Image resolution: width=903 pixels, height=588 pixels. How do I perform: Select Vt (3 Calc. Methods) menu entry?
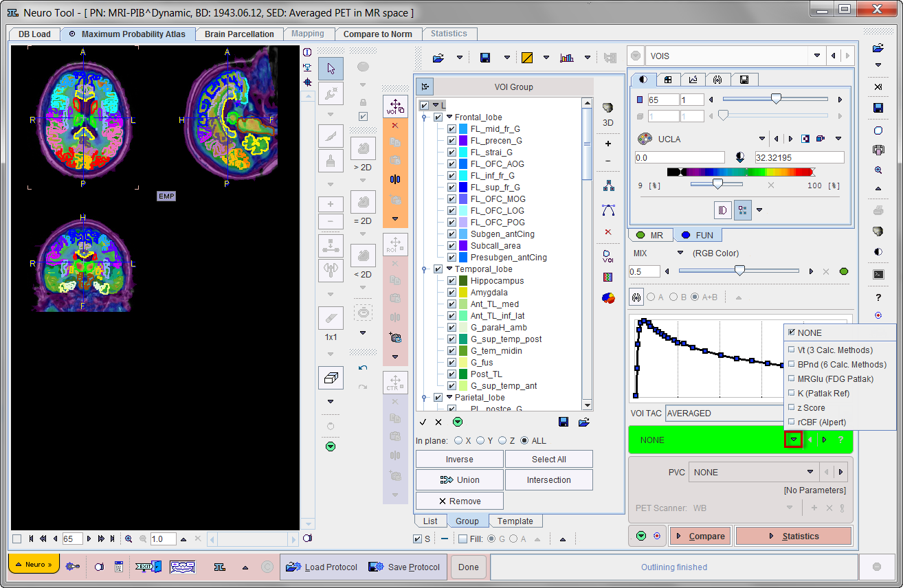pyautogui.click(x=835, y=350)
